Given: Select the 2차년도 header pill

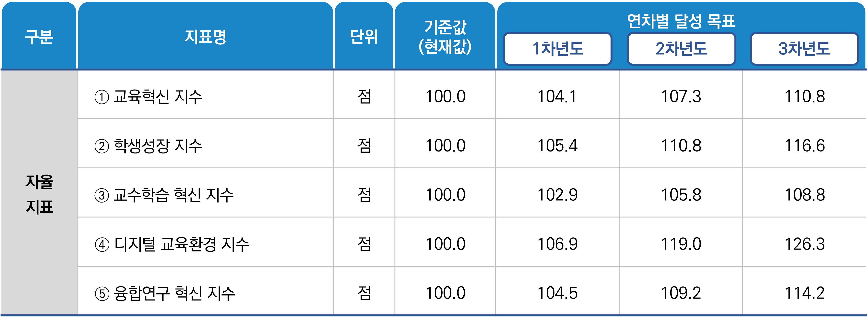Looking at the screenshot, I should (x=681, y=49).
